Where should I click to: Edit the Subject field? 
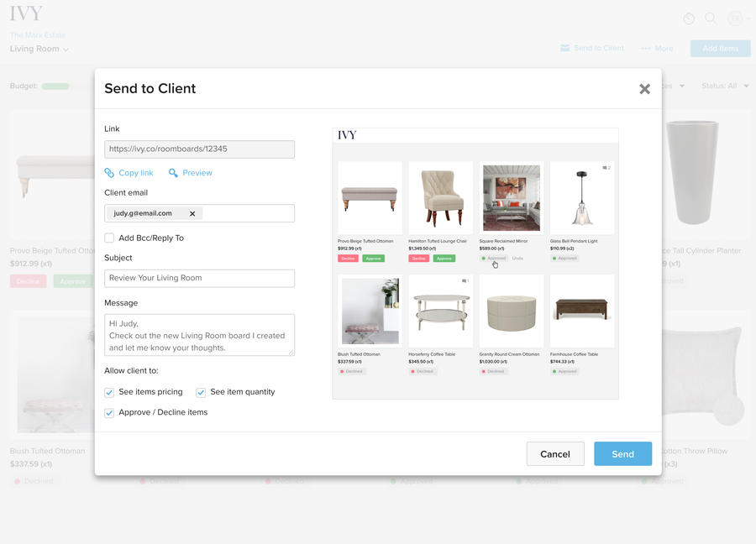(x=200, y=278)
